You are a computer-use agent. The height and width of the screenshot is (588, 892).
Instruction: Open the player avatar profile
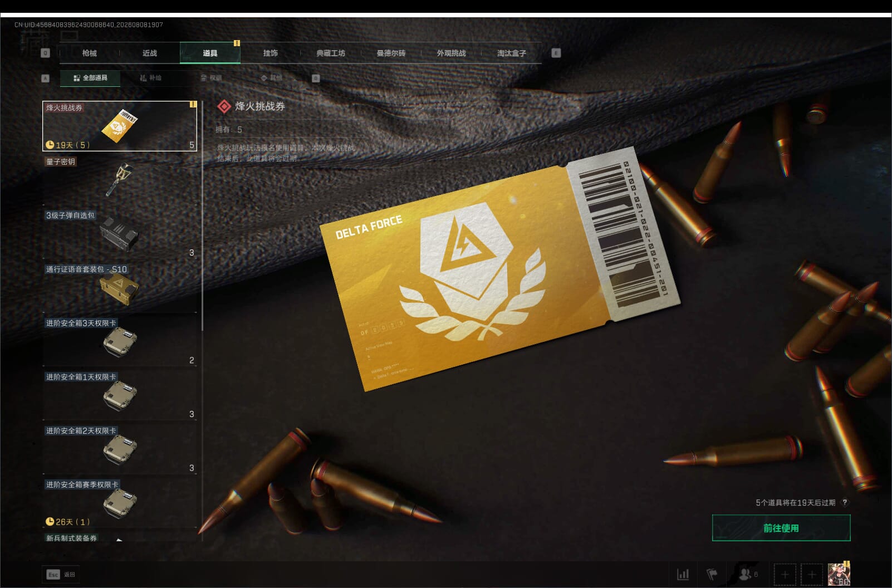click(839, 575)
